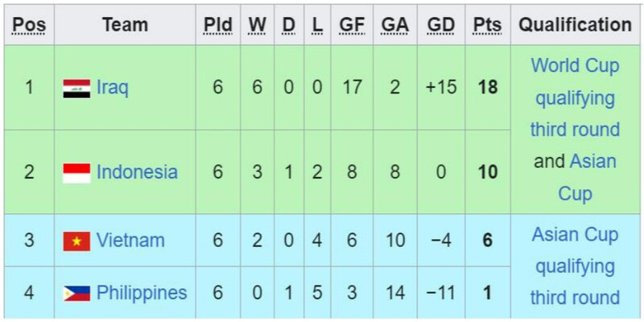644x322 pixels.
Task: Click the Philippines flag icon
Action: click(x=76, y=293)
